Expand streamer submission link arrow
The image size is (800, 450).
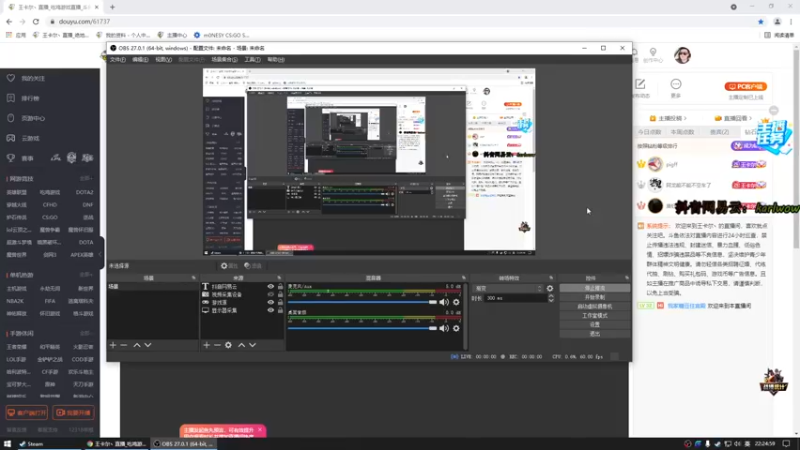click(x=685, y=118)
